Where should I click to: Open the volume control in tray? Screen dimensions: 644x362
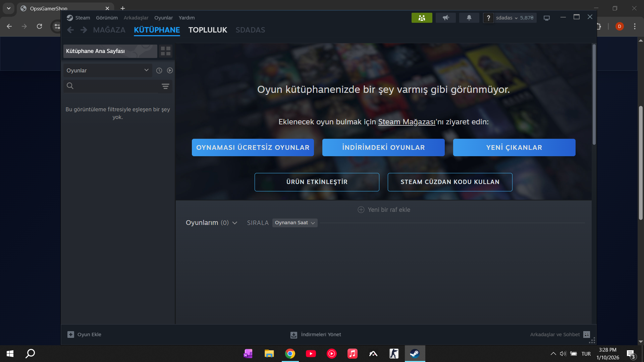563,354
